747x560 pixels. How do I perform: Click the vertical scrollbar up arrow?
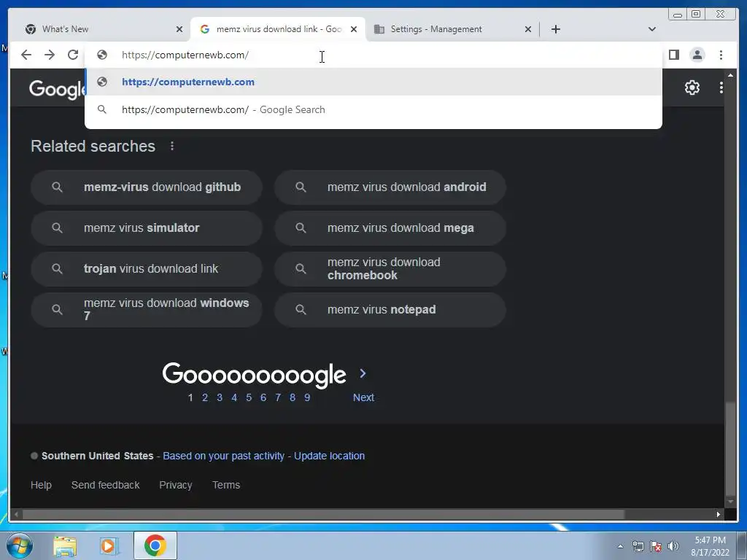tap(729, 75)
